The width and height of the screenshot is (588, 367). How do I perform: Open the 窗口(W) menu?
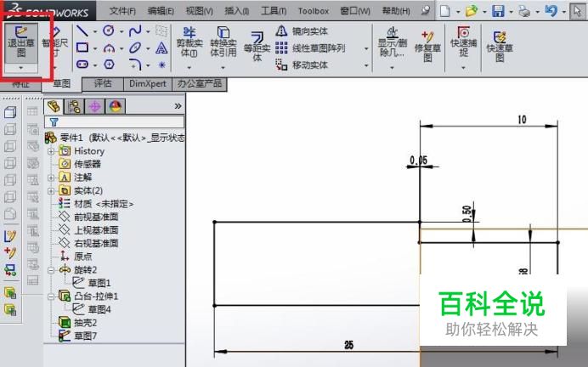[355, 11]
